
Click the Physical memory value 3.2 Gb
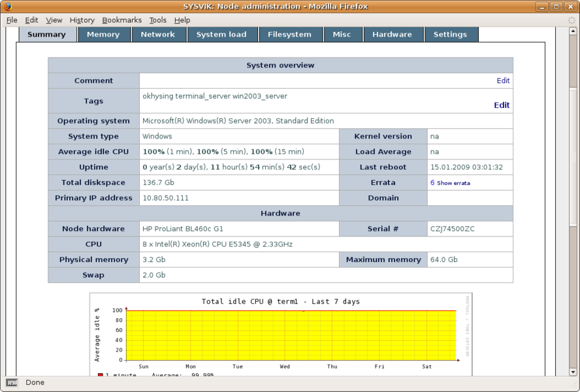[x=154, y=260]
